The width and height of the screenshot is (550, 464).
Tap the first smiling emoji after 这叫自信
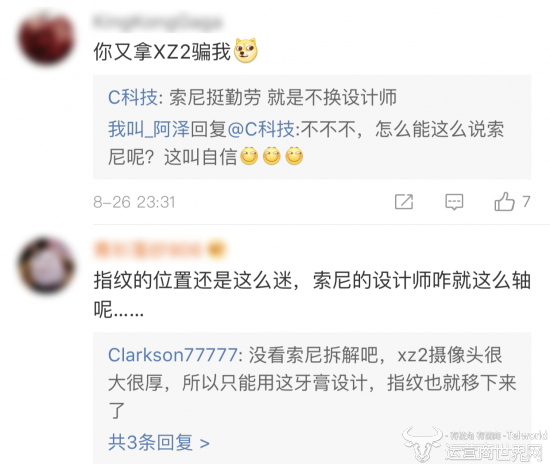(249, 156)
